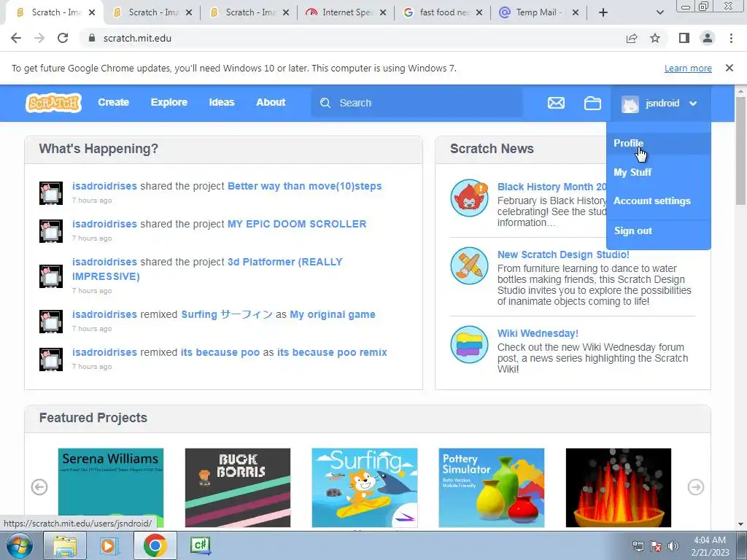Open the Black History Month news link

pos(551,187)
